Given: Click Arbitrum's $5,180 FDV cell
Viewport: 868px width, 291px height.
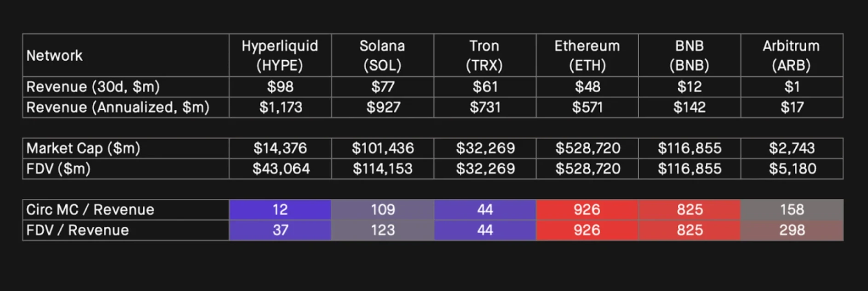Looking at the screenshot, I should click(792, 169).
